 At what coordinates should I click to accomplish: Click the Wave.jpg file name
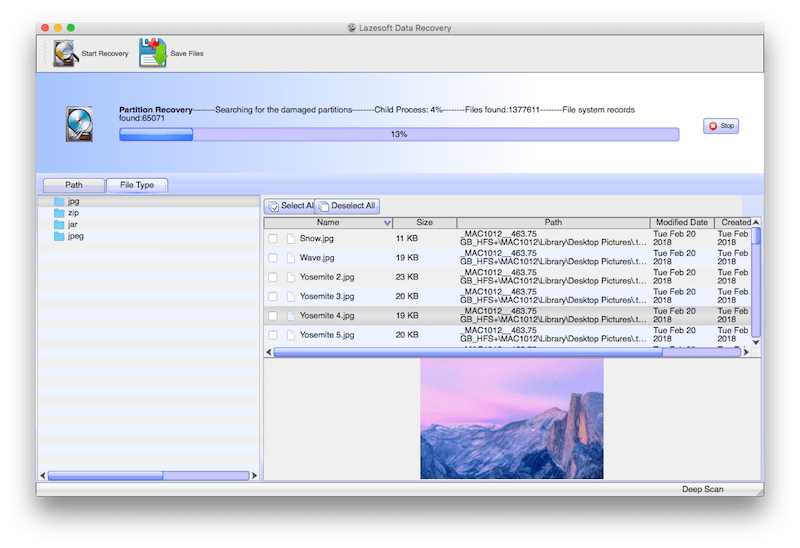pyautogui.click(x=317, y=258)
